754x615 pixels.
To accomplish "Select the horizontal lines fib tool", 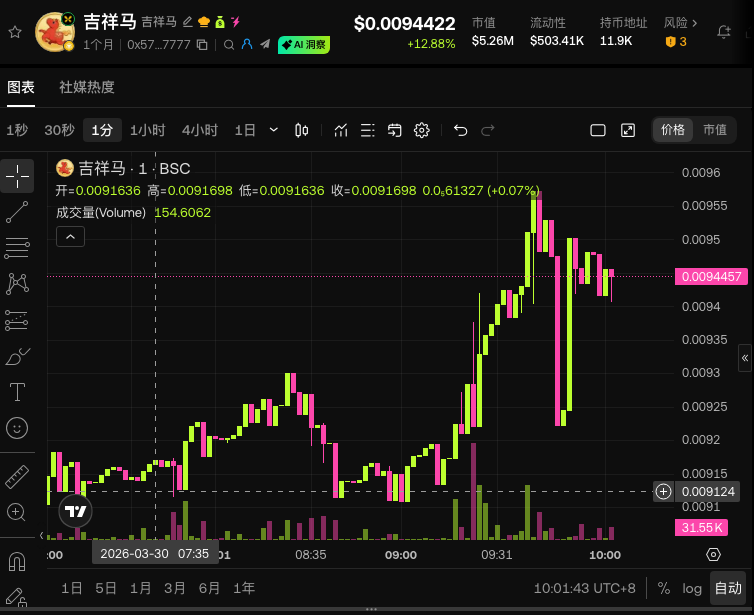I will pyautogui.click(x=17, y=248).
